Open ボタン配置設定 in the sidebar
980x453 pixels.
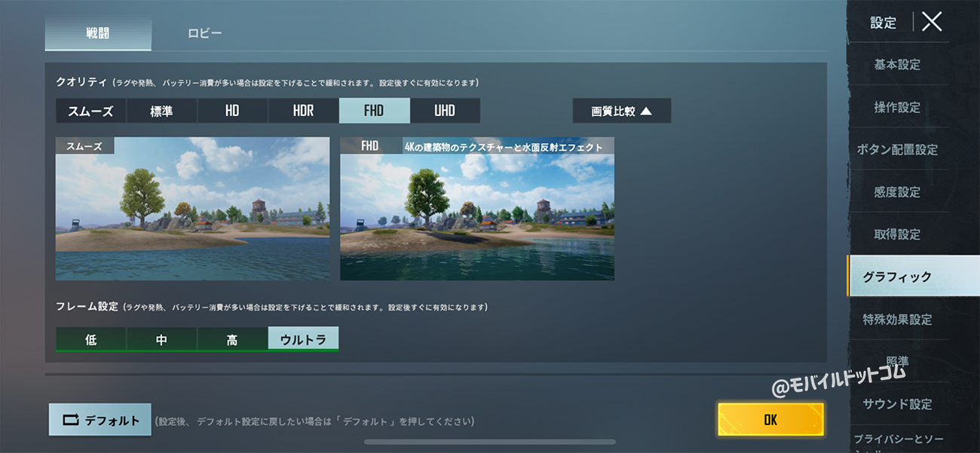(897, 149)
